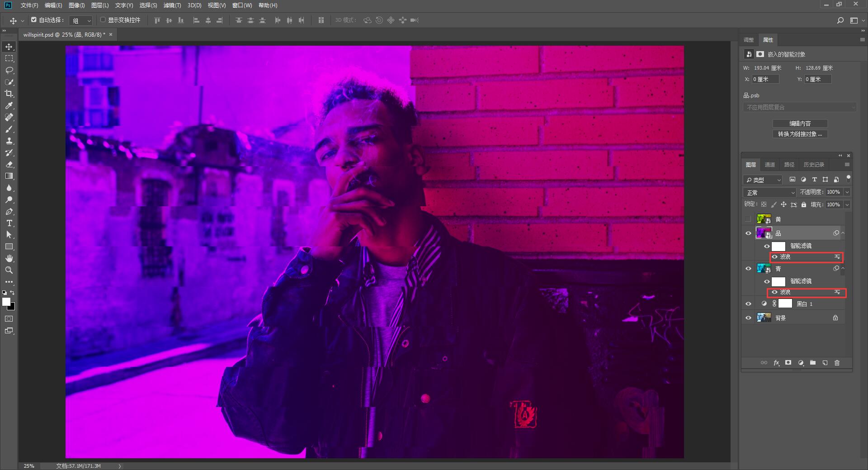Screen dimensions: 868x470
Task: Create a new fill or adjustment layer
Action: 801,363
